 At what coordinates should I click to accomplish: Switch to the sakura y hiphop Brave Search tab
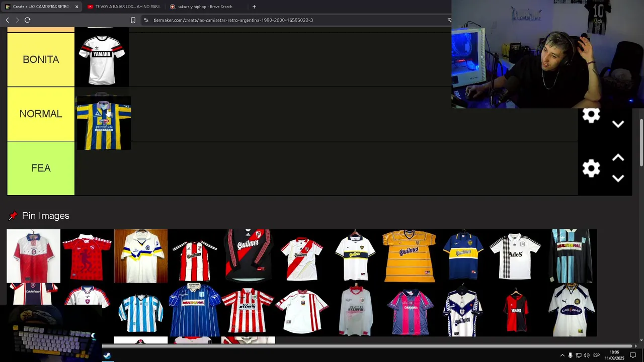pyautogui.click(x=205, y=7)
